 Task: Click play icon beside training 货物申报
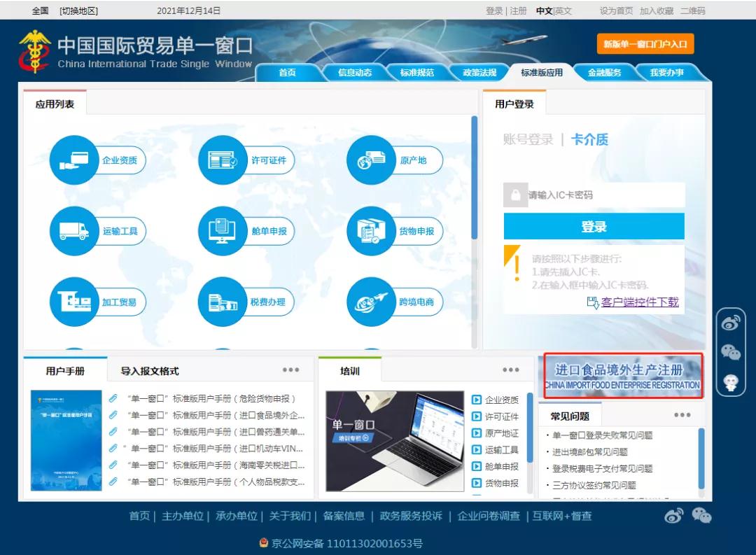click(477, 483)
